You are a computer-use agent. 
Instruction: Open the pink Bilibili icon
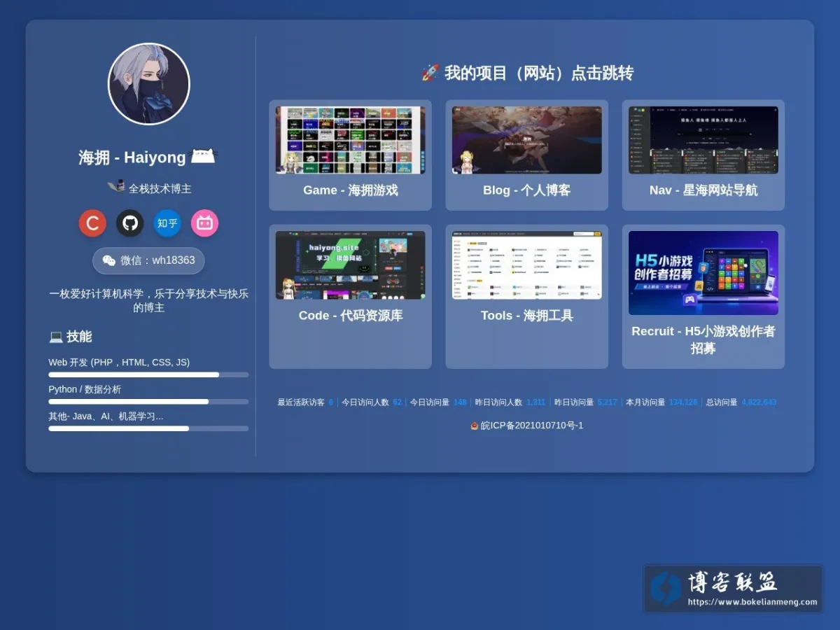[x=204, y=223]
